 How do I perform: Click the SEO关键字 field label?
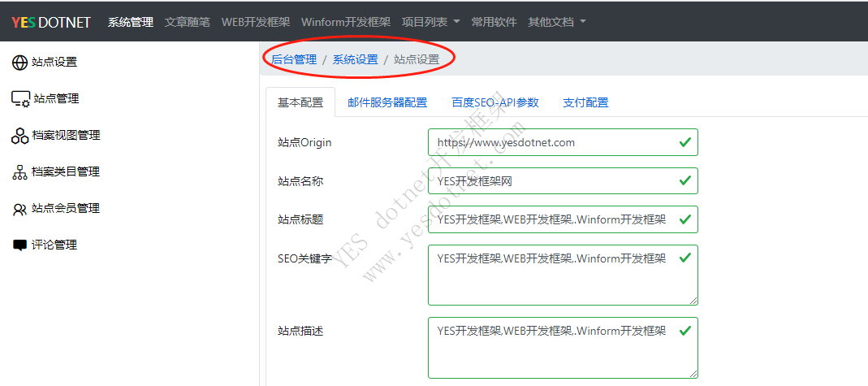click(x=304, y=258)
